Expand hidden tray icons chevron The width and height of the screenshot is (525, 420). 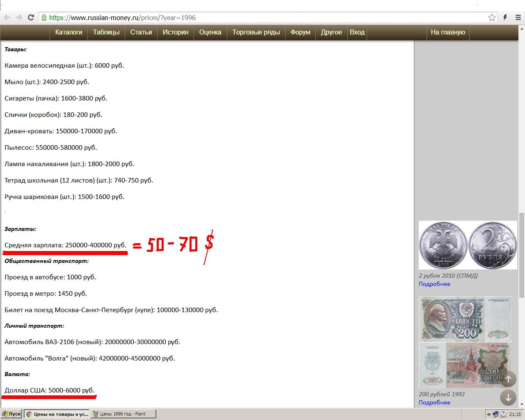tap(489, 414)
